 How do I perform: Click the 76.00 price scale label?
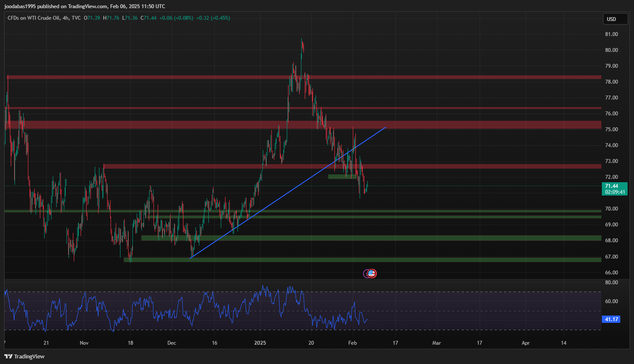(x=611, y=114)
